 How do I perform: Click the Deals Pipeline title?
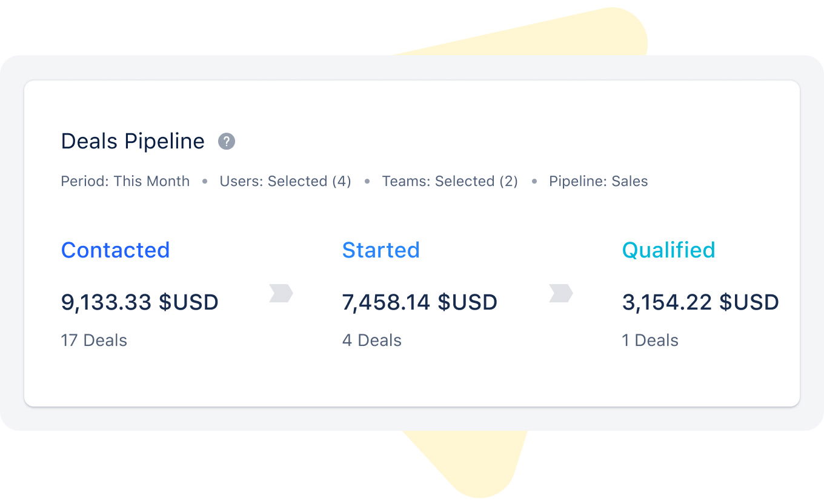133,141
